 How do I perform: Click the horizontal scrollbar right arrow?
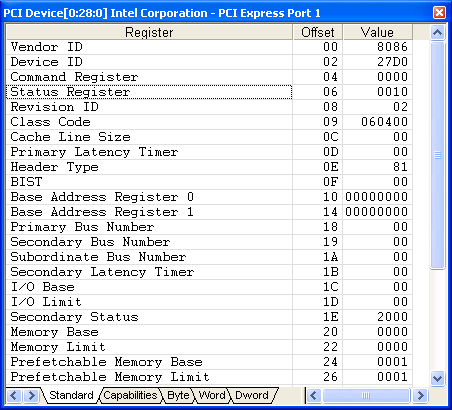[x=421, y=396]
